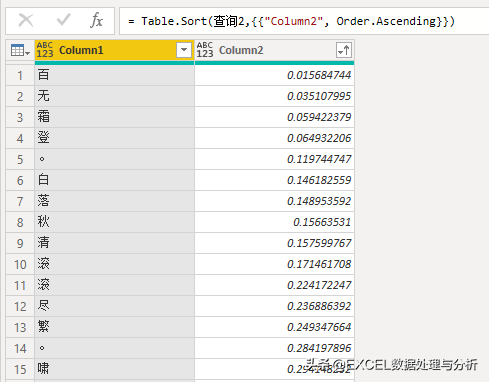
Task: Click cell containing 落
Action: [x=114, y=201]
